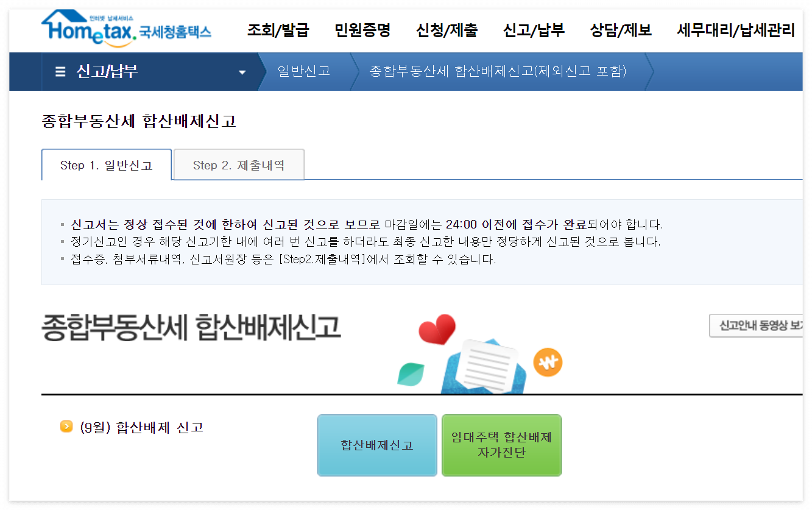Switch to the Step 2. 제출내역 tab

[x=238, y=165]
